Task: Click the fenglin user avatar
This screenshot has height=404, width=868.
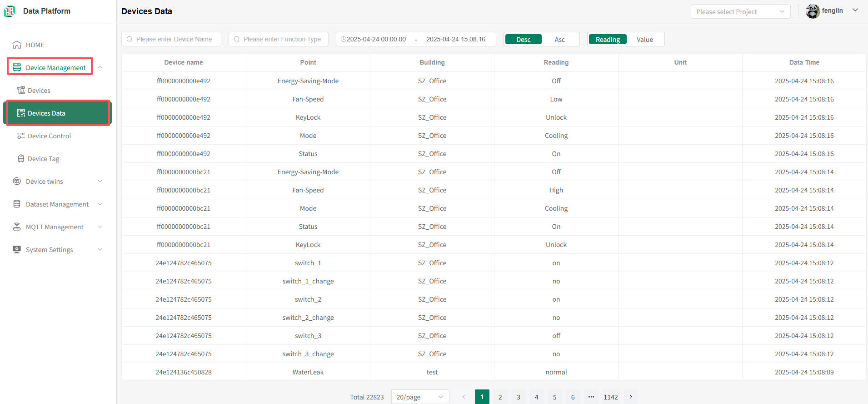Action: (813, 11)
